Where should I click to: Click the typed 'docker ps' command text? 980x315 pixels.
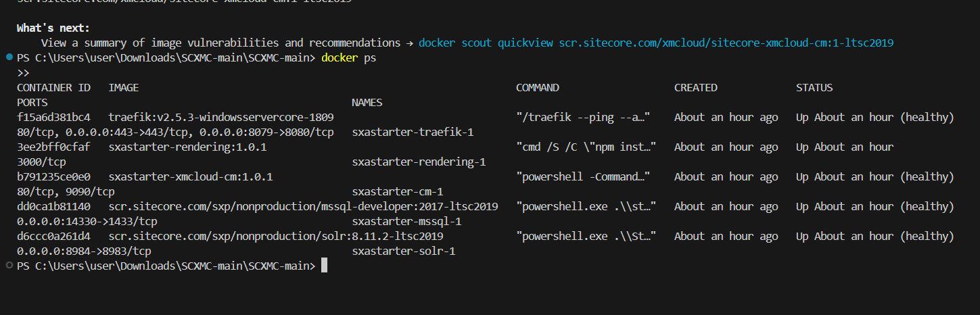tap(348, 58)
